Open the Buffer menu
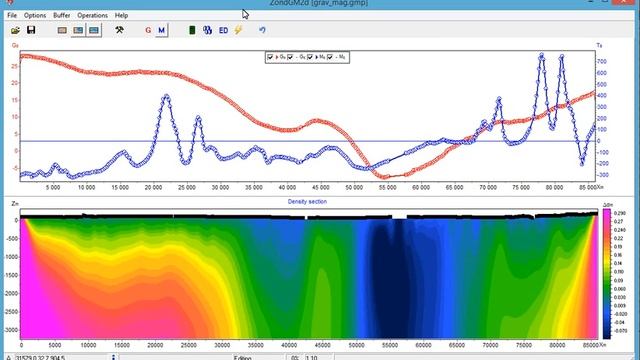The image size is (640, 360). [x=62, y=15]
